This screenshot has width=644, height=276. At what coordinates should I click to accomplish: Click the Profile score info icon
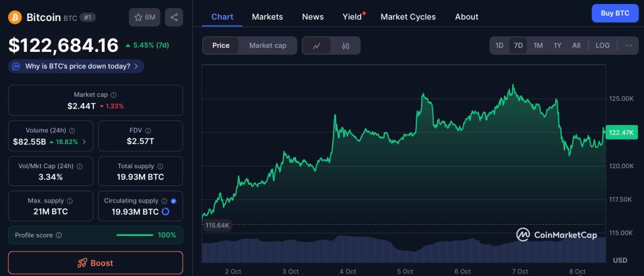point(59,235)
